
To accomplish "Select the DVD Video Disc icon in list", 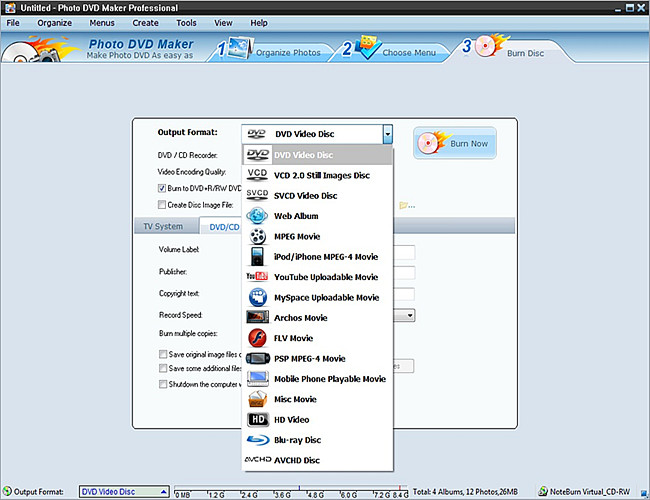I will point(257,155).
